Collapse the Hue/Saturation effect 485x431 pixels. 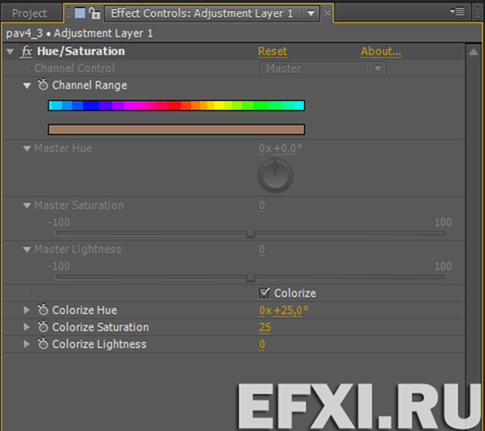coord(10,52)
